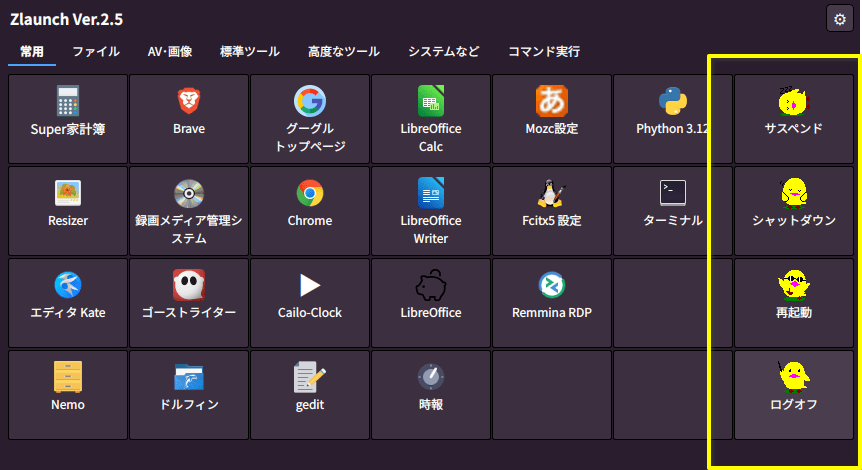Launch Super家計簿 calculator app
862x470 pixels.
click(x=68, y=119)
